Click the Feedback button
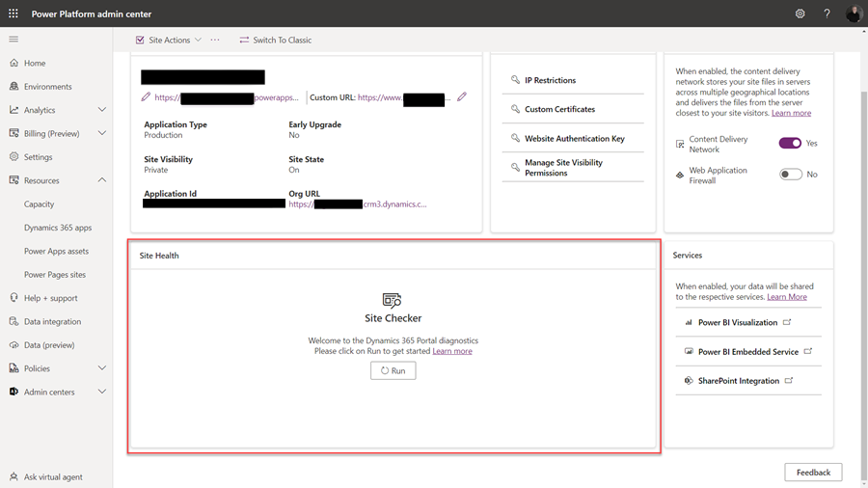The width and height of the screenshot is (868, 488). coord(813,472)
